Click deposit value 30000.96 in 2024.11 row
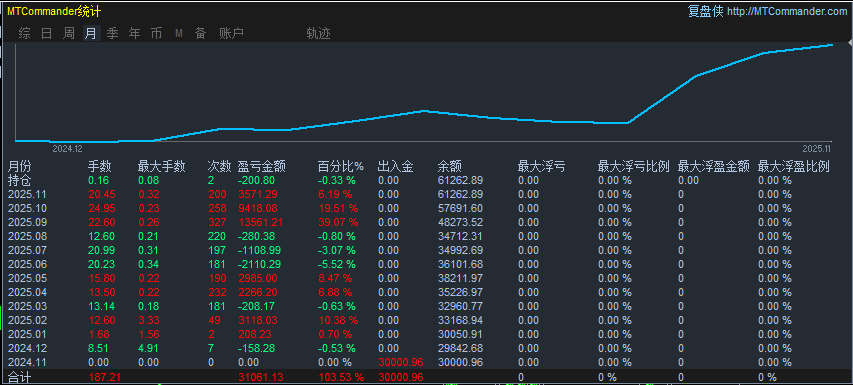 pyautogui.click(x=400, y=362)
